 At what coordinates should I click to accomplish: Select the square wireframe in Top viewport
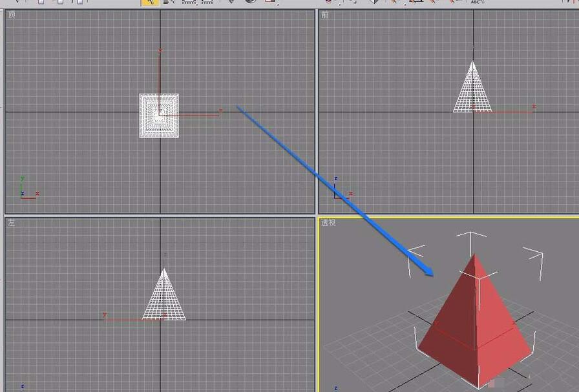click(x=159, y=116)
